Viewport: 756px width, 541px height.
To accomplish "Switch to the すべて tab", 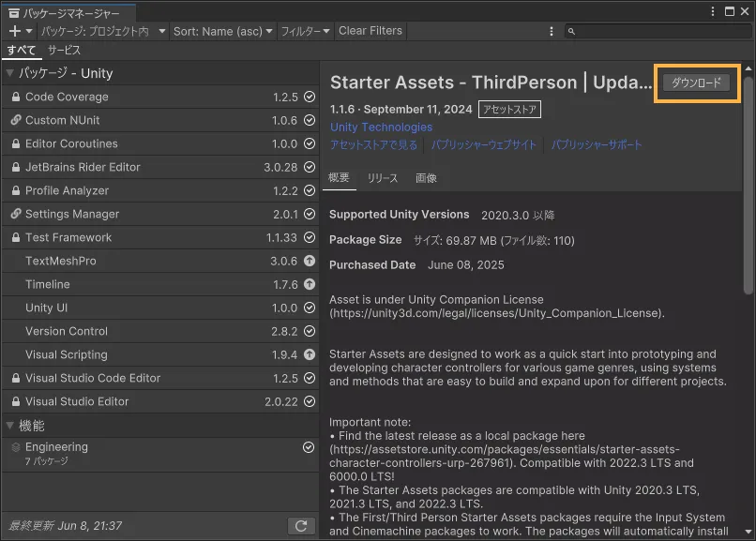I will [x=22, y=50].
